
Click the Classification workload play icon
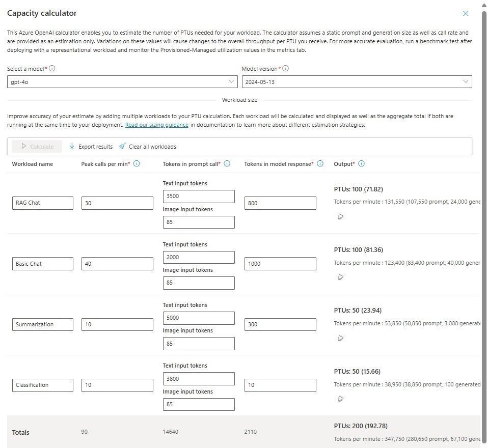pos(340,399)
